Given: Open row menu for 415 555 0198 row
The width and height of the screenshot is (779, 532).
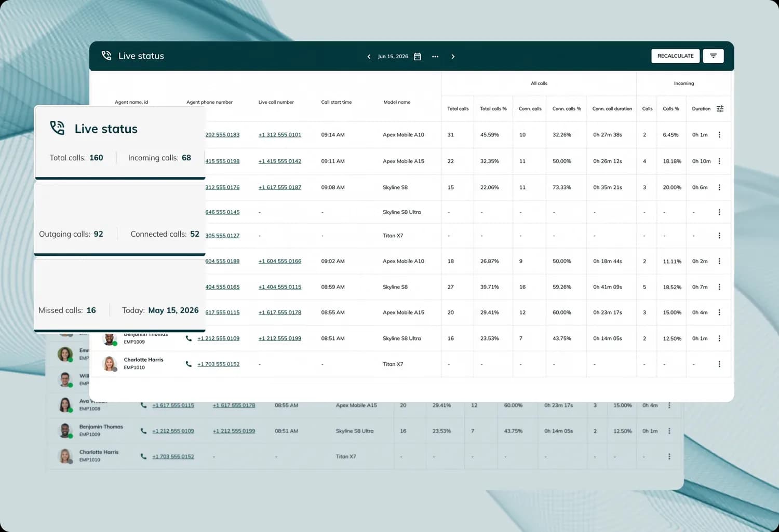Looking at the screenshot, I should [x=719, y=161].
